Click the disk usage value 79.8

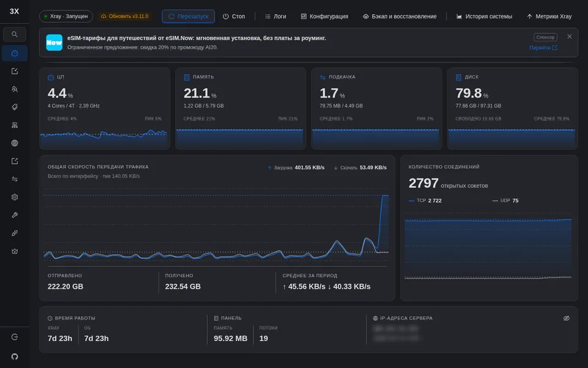[x=469, y=93]
